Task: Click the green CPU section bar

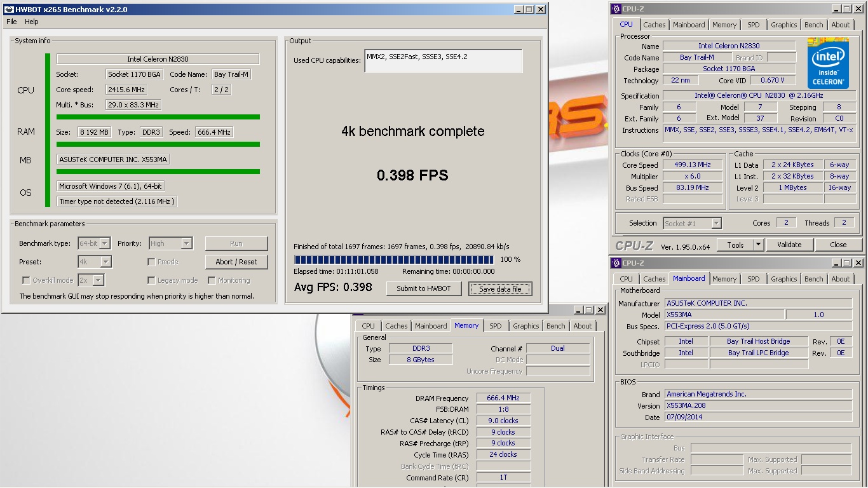Action: 158,117
